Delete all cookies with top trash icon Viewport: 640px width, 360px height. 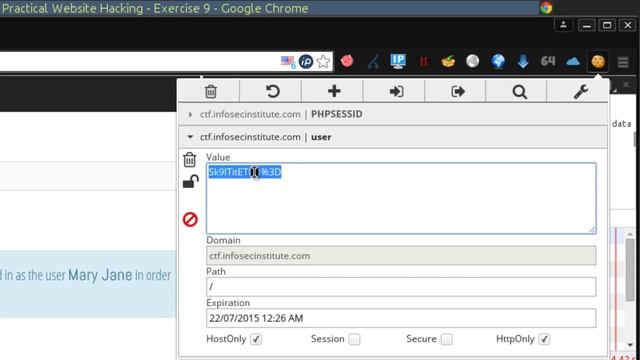[x=211, y=91]
